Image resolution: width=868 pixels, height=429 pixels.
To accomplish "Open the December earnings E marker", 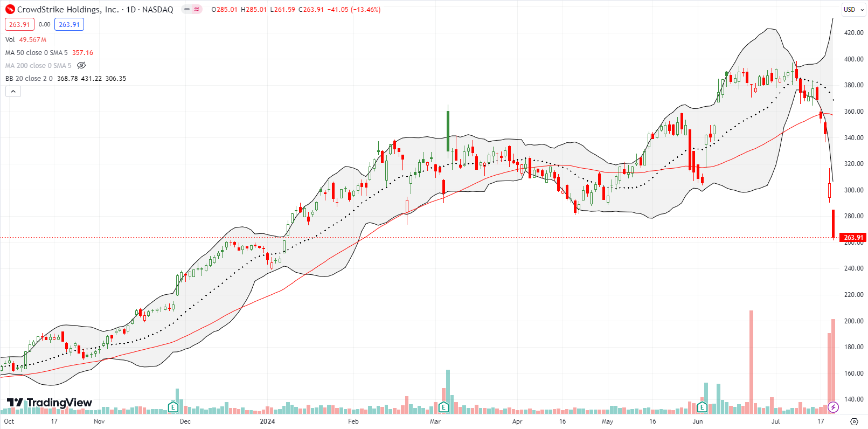I will tap(173, 407).
